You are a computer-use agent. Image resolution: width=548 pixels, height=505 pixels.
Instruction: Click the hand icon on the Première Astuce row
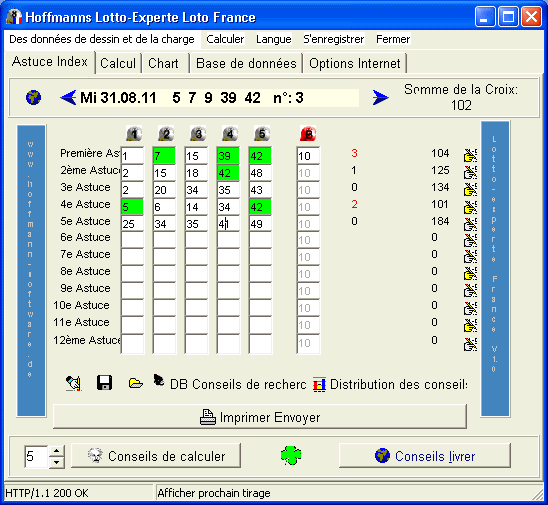coord(470,155)
